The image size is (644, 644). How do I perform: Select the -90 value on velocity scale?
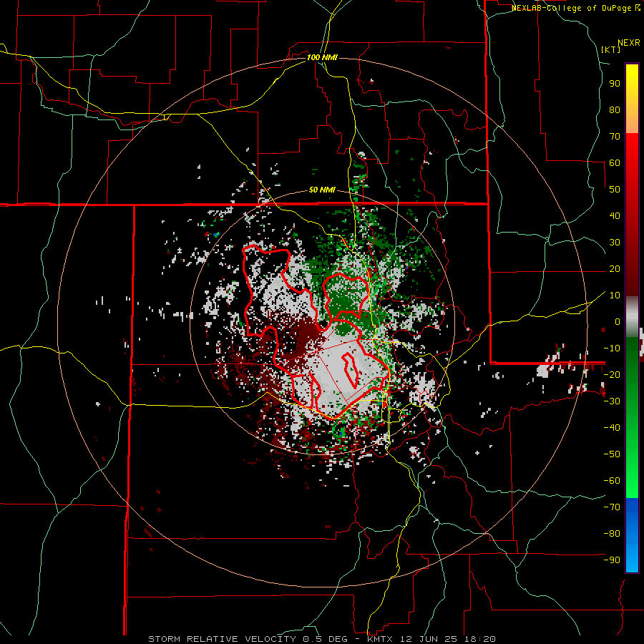612,560
